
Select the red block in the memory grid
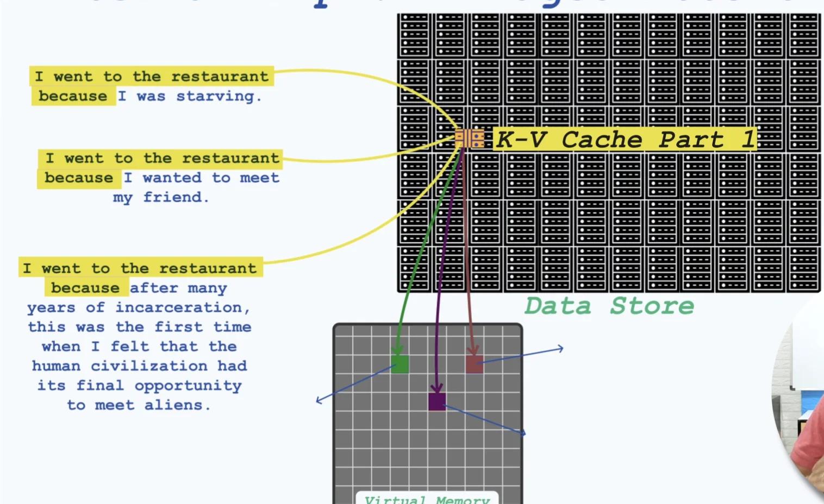[x=474, y=364]
